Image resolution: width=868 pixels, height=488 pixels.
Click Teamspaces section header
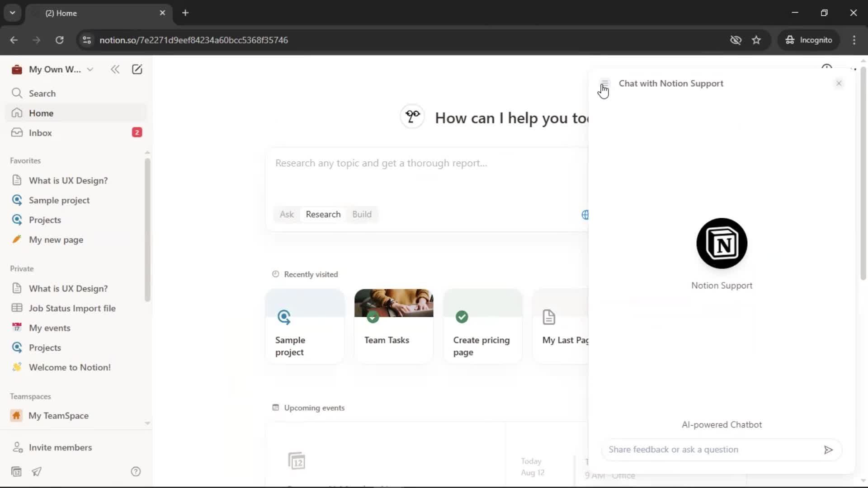click(30, 396)
